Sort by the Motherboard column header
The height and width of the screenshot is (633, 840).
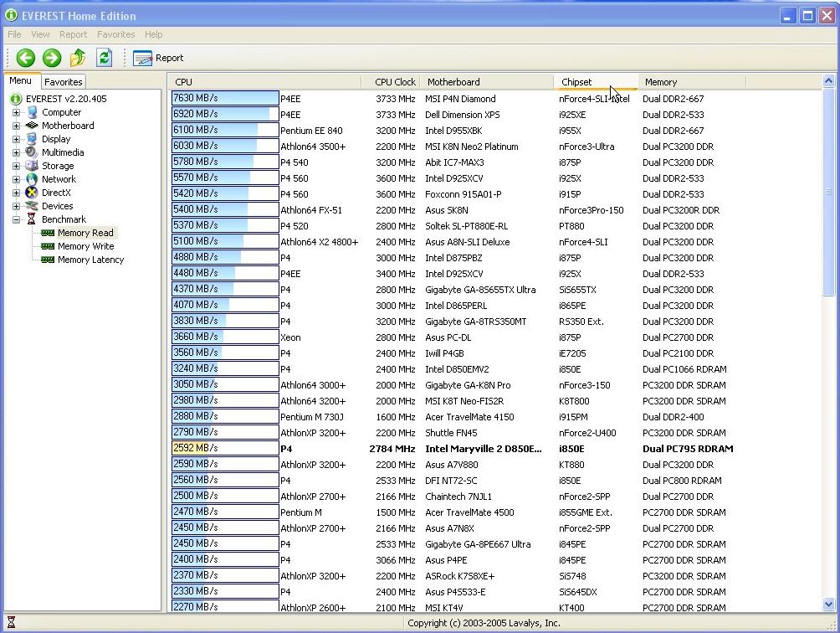point(487,82)
